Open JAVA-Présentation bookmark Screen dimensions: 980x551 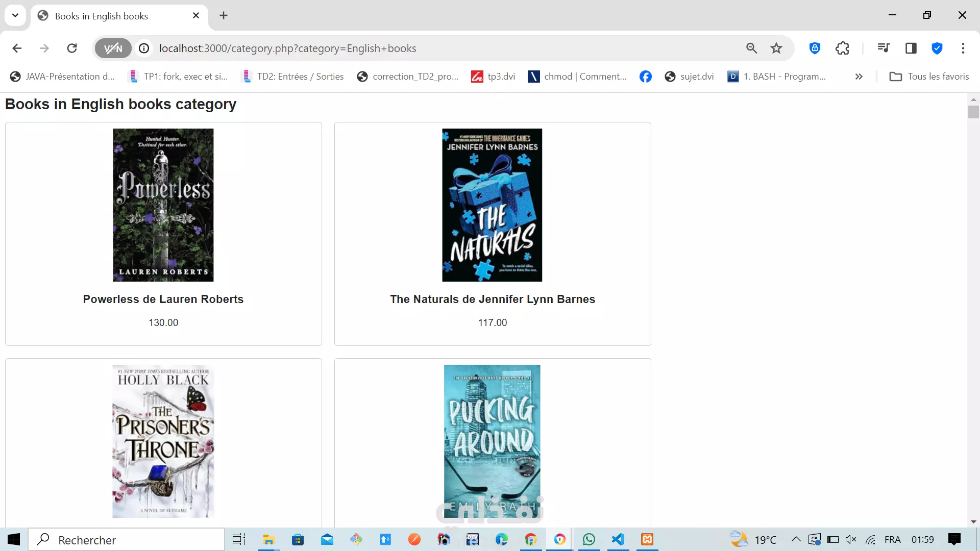coord(62,77)
